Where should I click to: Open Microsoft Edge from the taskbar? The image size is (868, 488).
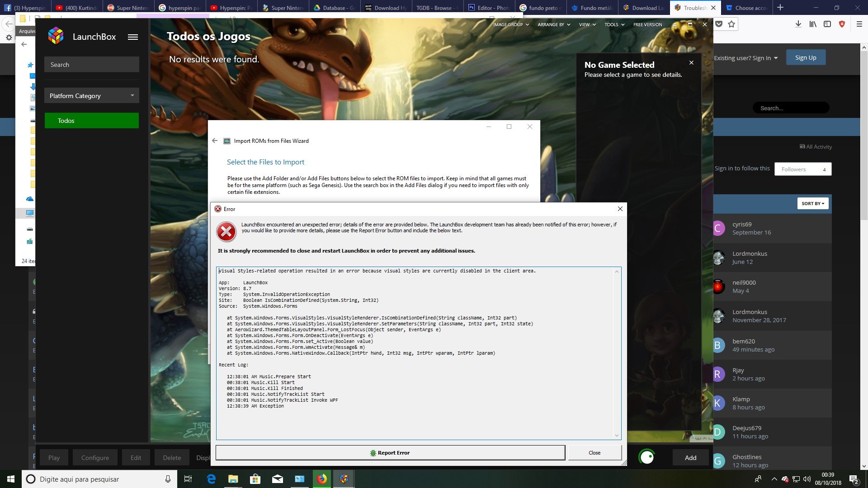(211, 479)
